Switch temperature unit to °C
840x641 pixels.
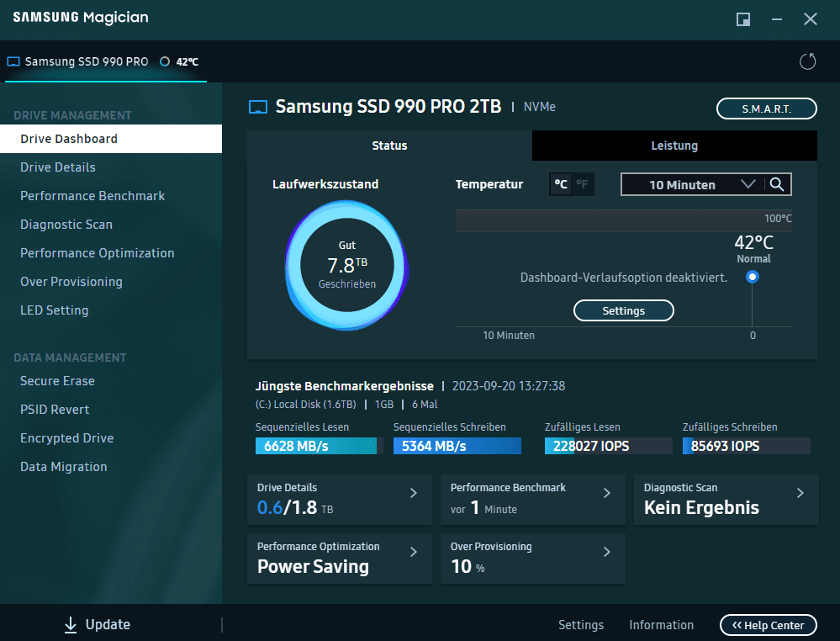pyautogui.click(x=561, y=184)
